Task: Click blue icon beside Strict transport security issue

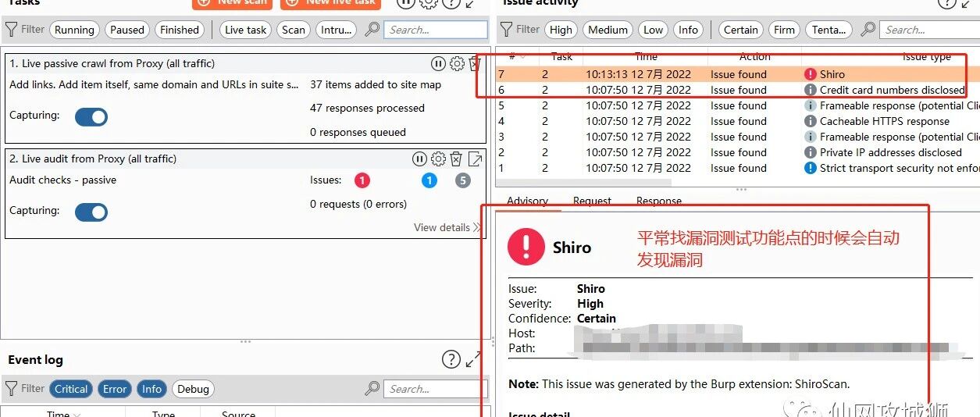Action: (x=811, y=168)
